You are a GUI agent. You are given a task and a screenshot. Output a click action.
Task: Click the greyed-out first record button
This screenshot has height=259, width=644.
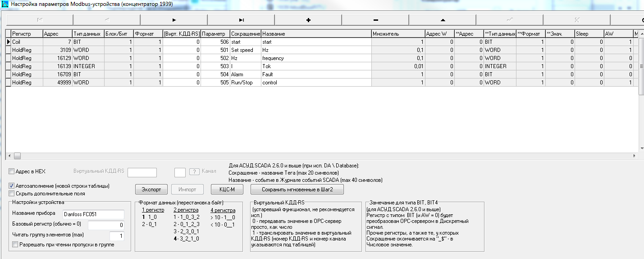[x=39, y=20]
